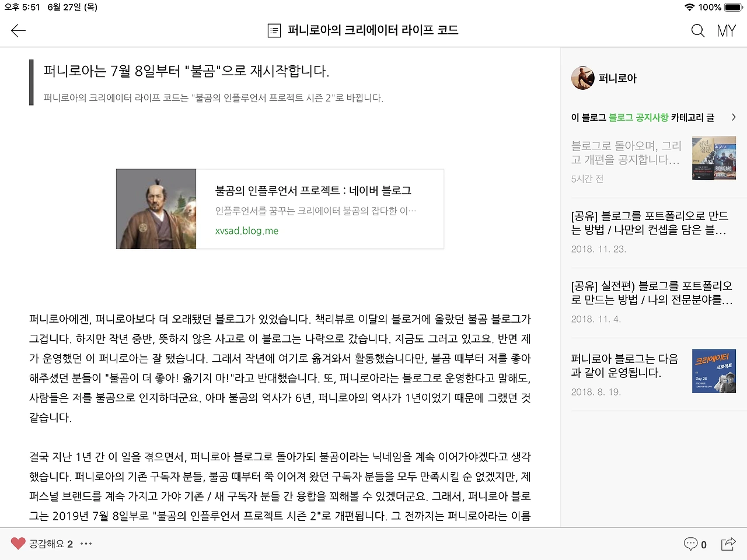Open the search magnifier icon
This screenshot has height=560, width=747.
697,30
